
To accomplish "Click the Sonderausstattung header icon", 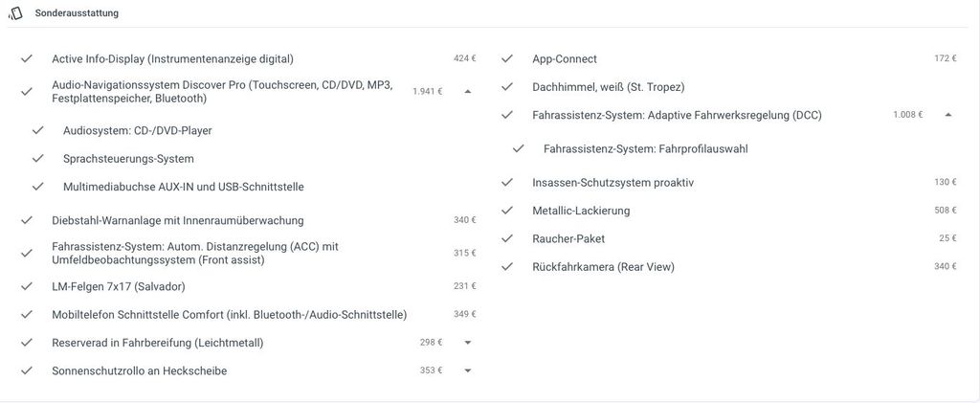I will [x=15, y=13].
